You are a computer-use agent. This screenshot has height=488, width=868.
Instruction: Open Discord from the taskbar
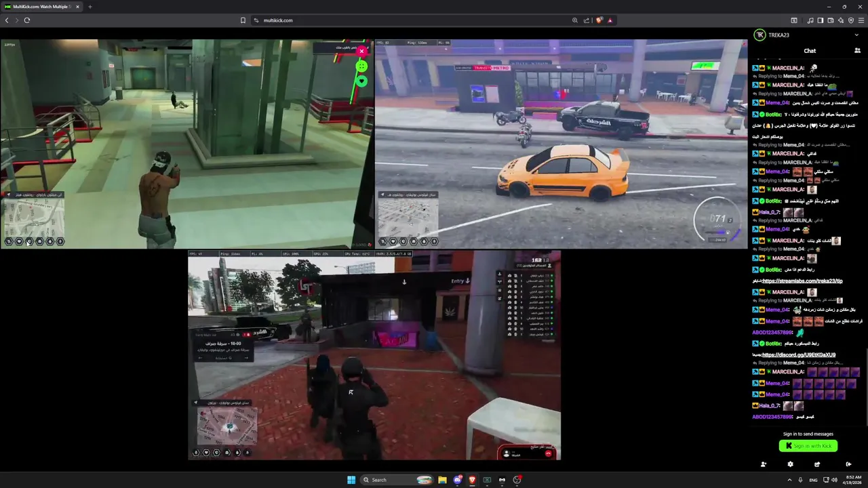click(458, 480)
